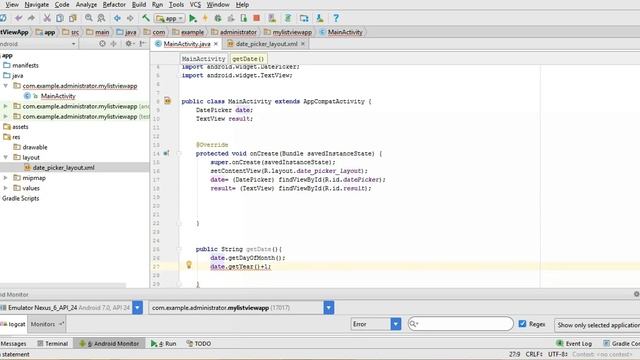Click the Copy icon in toolbar
The height and width of the screenshot is (360, 640).
(60, 18)
